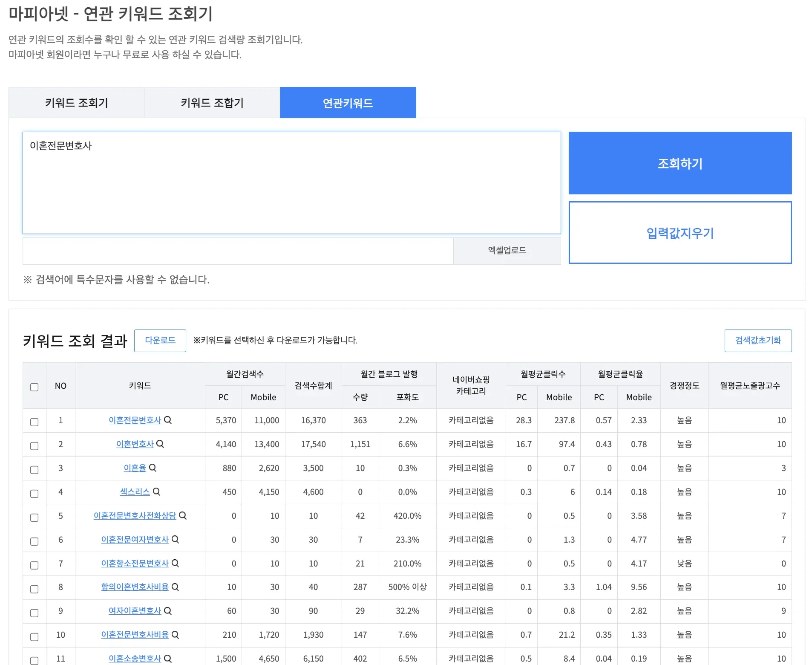Click inside the keyword input textarea
Image resolution: width=812 pixels, height=665 pixels.
click(x=292, y=182)
